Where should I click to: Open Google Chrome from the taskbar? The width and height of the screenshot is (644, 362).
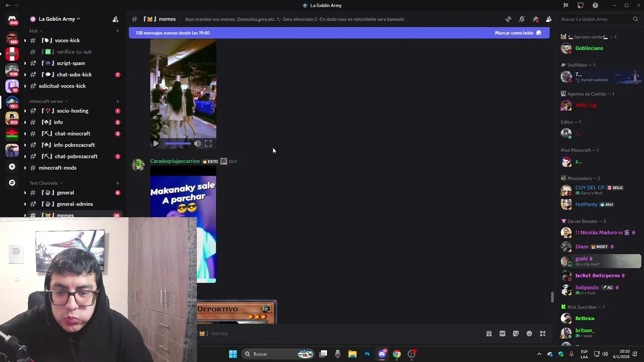tap(397, 354)
